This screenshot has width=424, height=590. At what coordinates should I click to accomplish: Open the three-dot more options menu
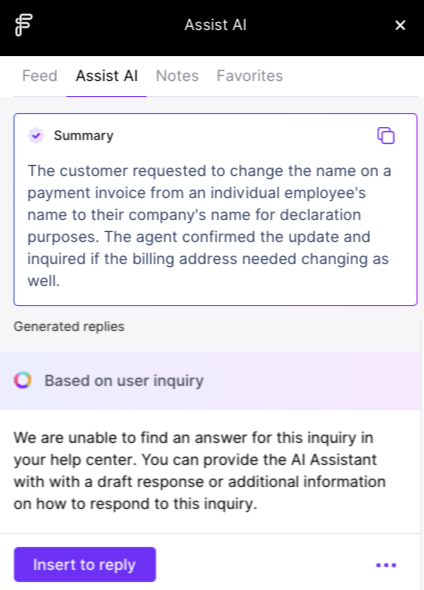[386, 565]
